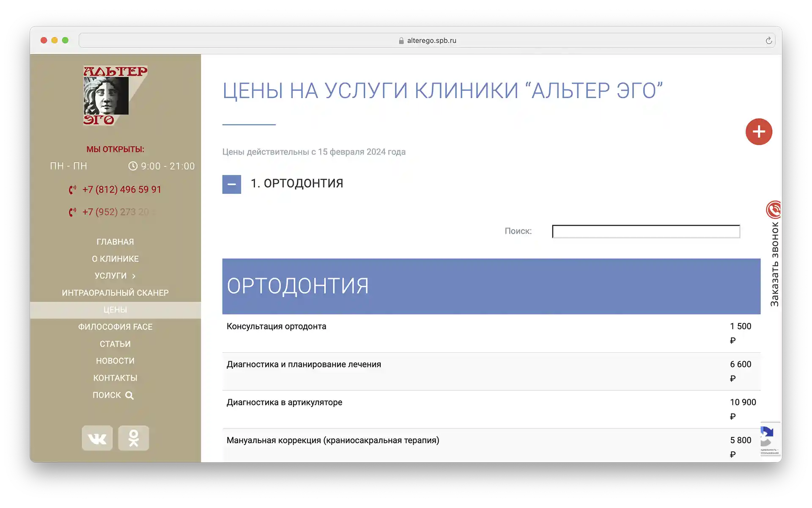Click the page heading ЦЕНЫ НА УСЛУГИ КЛИНИКИ
812x508 pixels.
tap(442, 91)
